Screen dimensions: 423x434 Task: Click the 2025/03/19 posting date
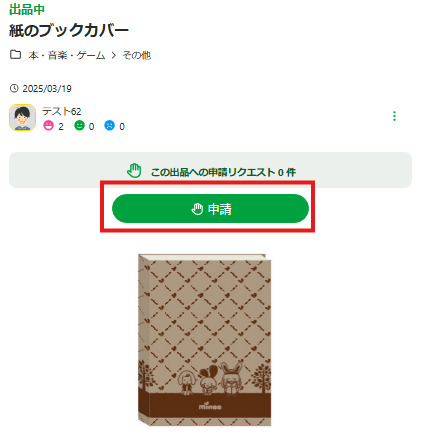pos(47,89)
